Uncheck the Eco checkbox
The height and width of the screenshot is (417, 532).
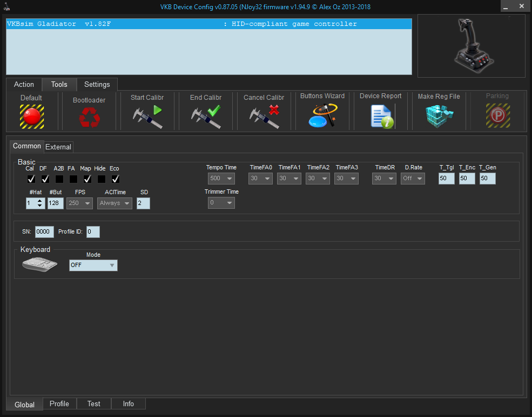click(x=115, y=179)
